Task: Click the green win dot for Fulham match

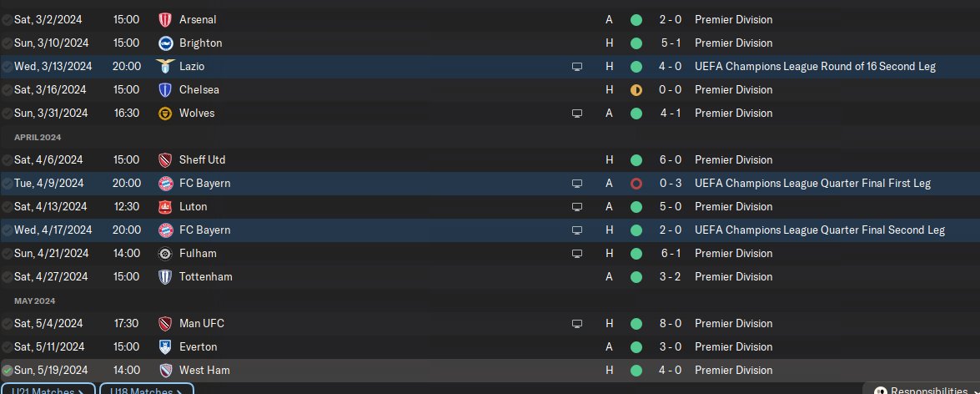Action: tap(636, 253)
